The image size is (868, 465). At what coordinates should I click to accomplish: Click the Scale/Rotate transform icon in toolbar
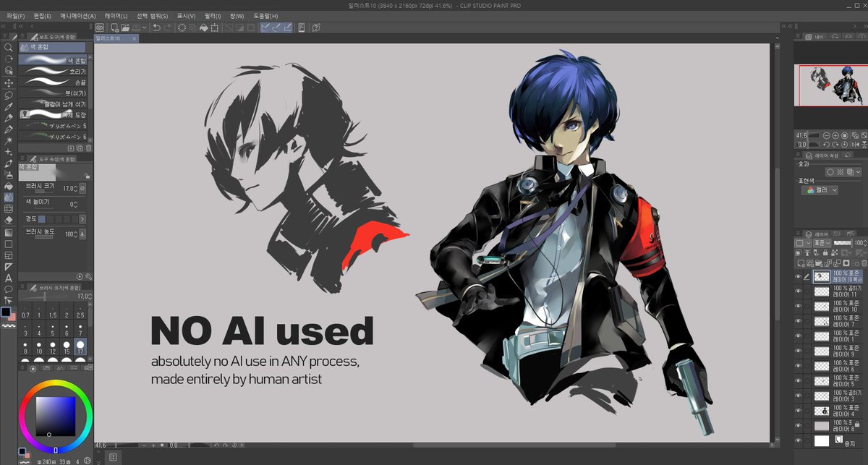(x=215, y=27)
